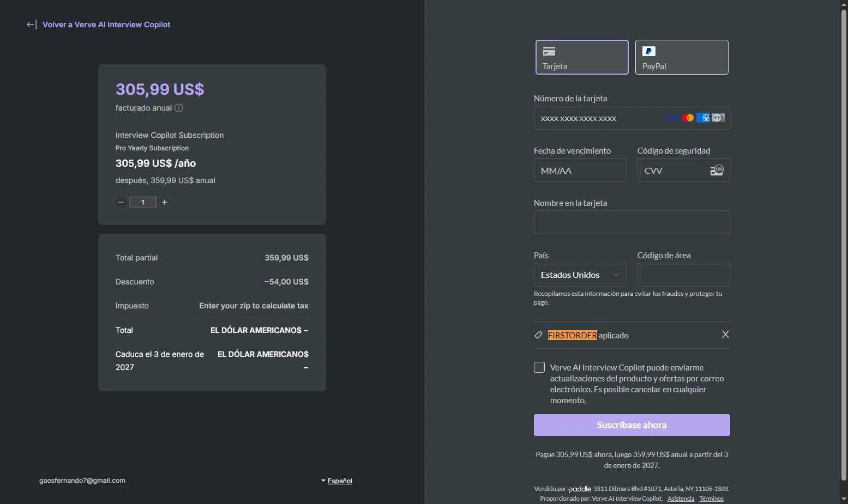Click the scrollbar down arrow
Viewport: 848px width, 504px height.
[x=844, y=499]
